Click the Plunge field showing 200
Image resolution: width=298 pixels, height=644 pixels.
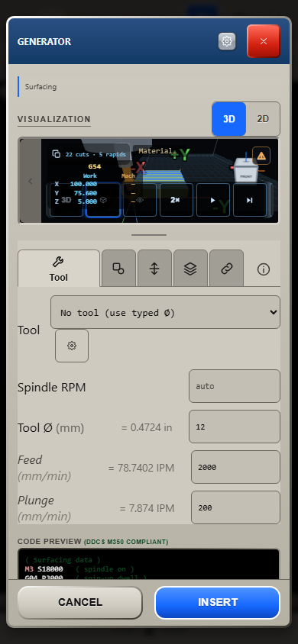click(x=235, y=507)
